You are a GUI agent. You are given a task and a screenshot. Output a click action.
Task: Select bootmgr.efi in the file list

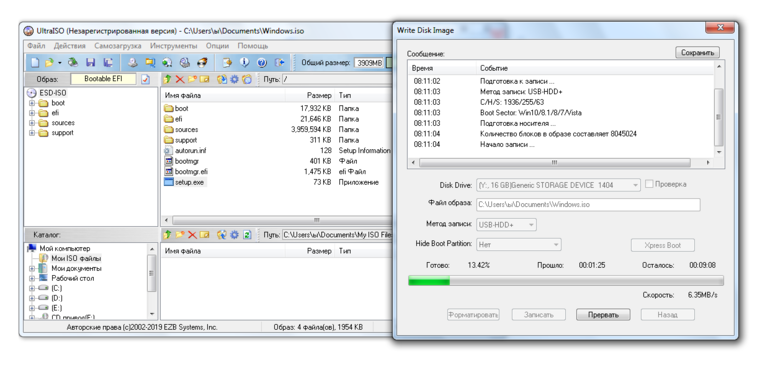click(x=186, y=172)
